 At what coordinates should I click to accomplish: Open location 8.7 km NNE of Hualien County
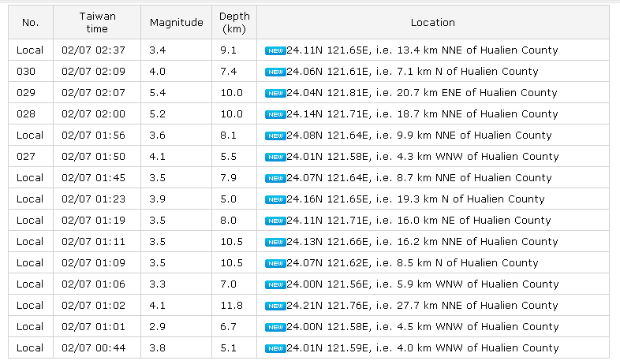pos(419,178)
